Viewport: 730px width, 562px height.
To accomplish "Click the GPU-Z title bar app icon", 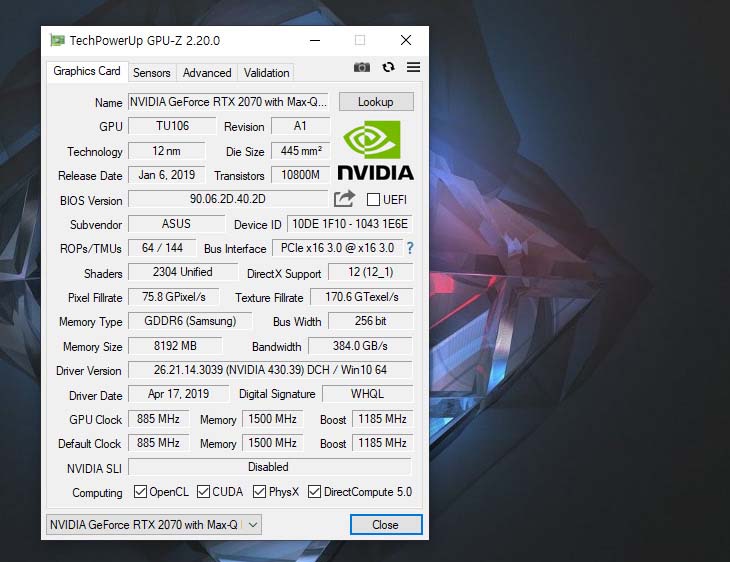I will click(57, 41).
